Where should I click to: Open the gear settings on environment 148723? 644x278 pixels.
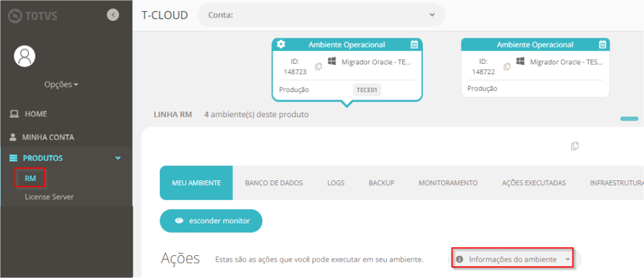click(281, 44)
